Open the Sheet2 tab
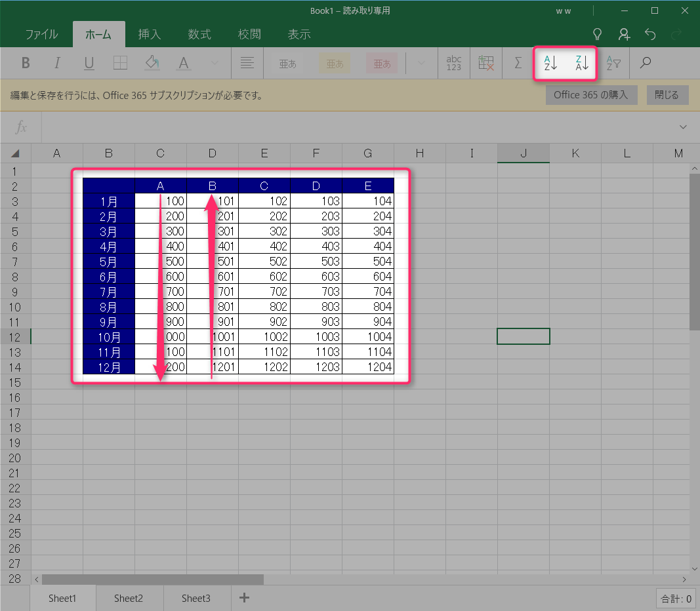The height and width of the screenshot is (611, 700). point(129,598)
